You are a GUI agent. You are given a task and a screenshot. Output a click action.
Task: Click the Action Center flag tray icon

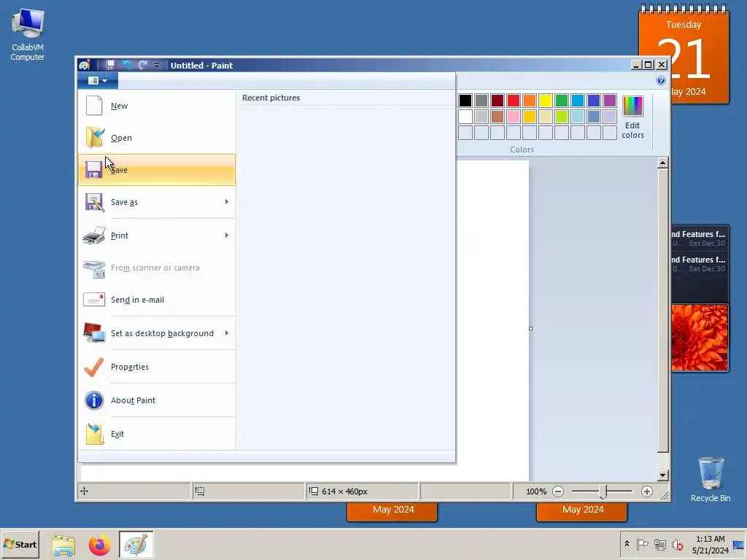coord(642,544)
